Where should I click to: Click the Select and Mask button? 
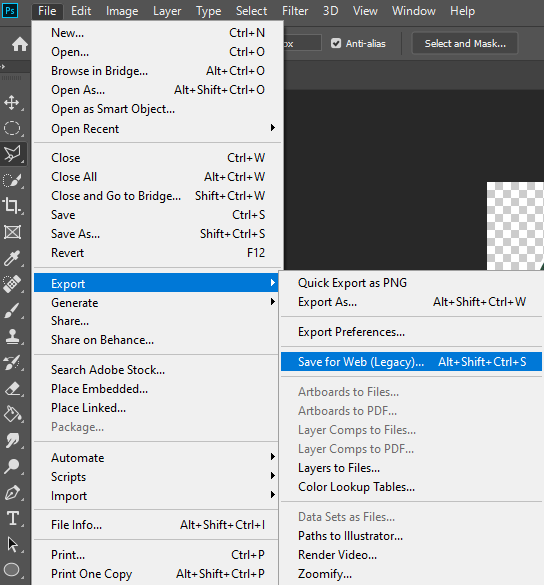coord(465,43)
